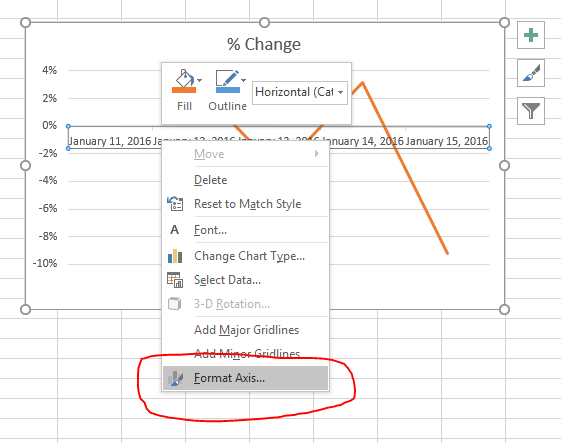Click the -6% vertical axis label
Screen dimensions: 561x443
click(48, 208)
